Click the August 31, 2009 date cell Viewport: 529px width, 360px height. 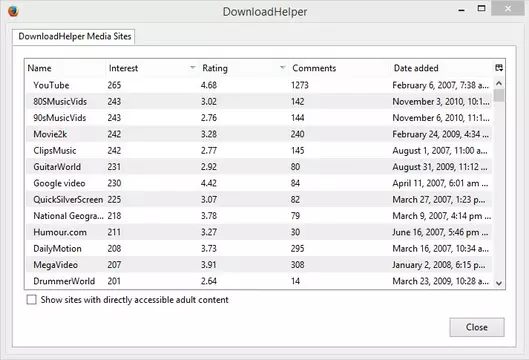tap(440, 167)
